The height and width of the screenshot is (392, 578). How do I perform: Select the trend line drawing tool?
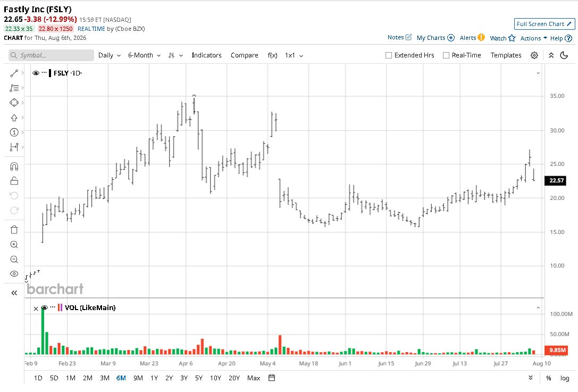14,73
